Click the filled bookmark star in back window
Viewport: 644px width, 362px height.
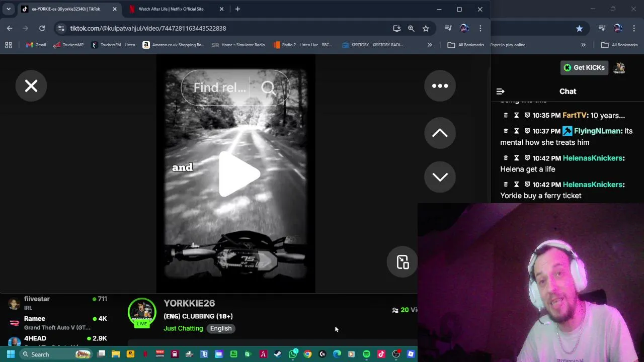click(x=579, y=29)
